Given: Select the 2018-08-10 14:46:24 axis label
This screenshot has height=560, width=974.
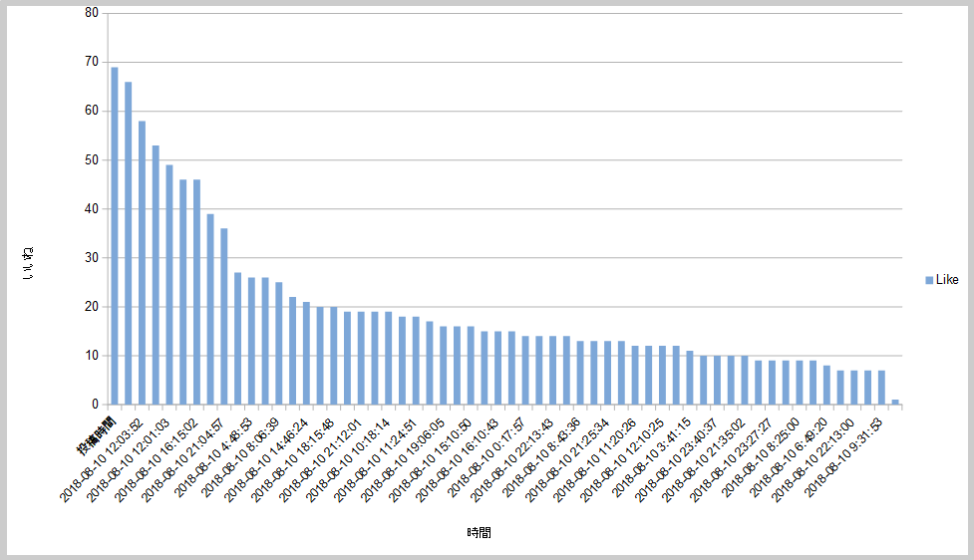Looking at the screenshot, I should click(x=265, y=460).
